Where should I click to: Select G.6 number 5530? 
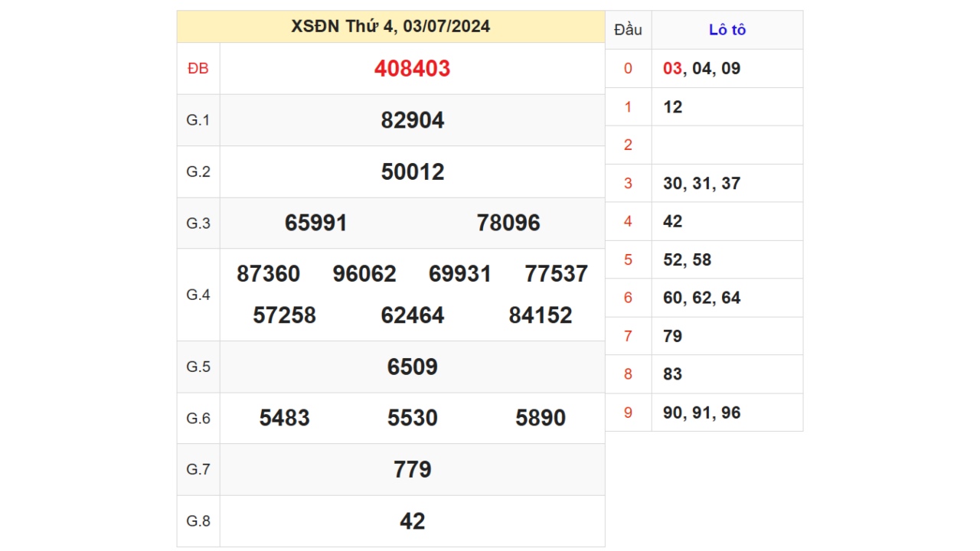[412, 418]
